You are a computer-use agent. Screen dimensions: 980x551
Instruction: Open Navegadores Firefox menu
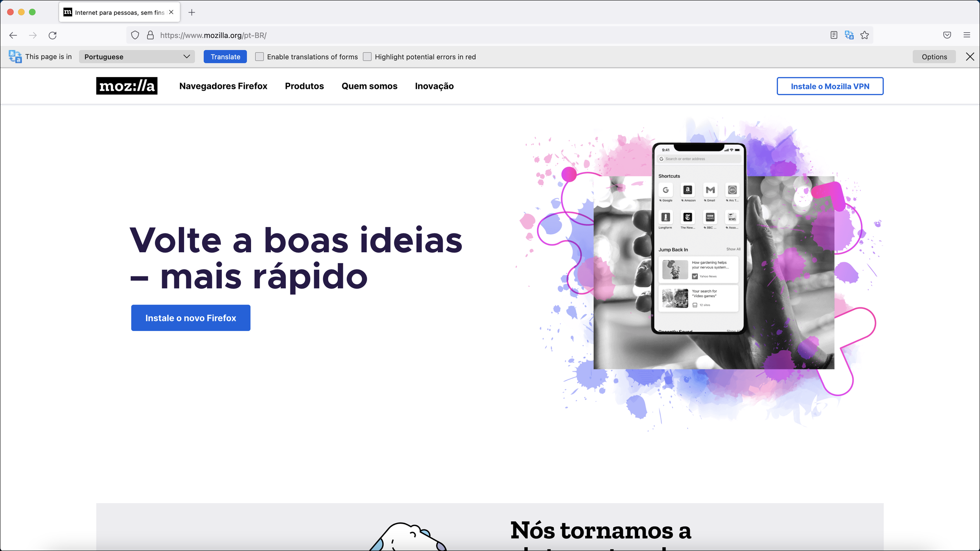coord(223,86)
